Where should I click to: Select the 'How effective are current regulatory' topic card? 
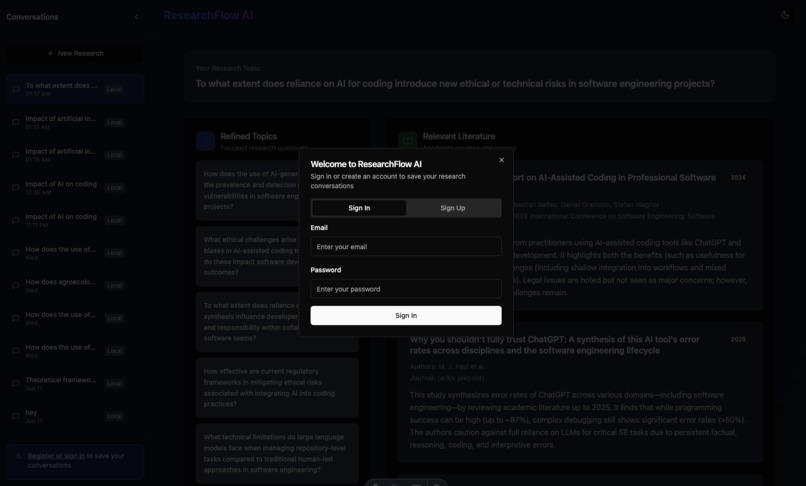(277, 388)
